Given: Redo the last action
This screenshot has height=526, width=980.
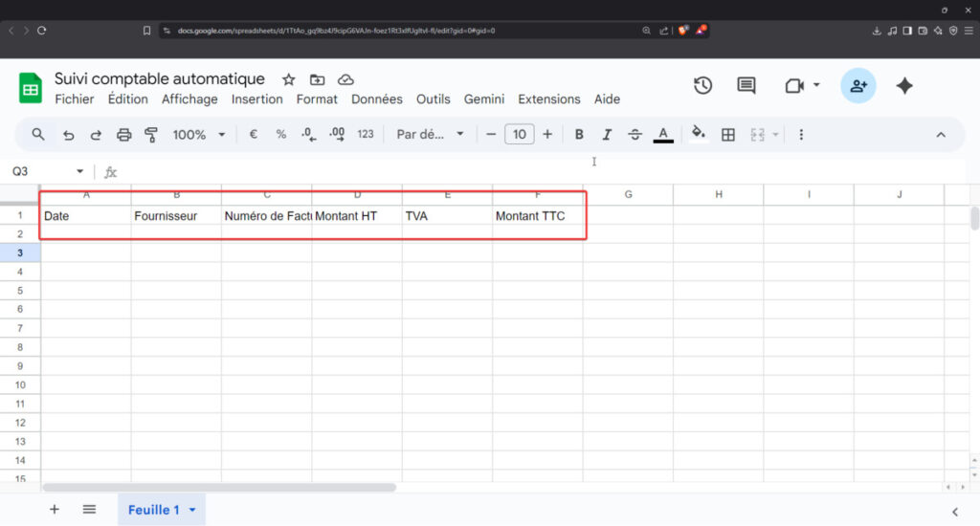Looking at the screenshot, I should tap(96, 135).
